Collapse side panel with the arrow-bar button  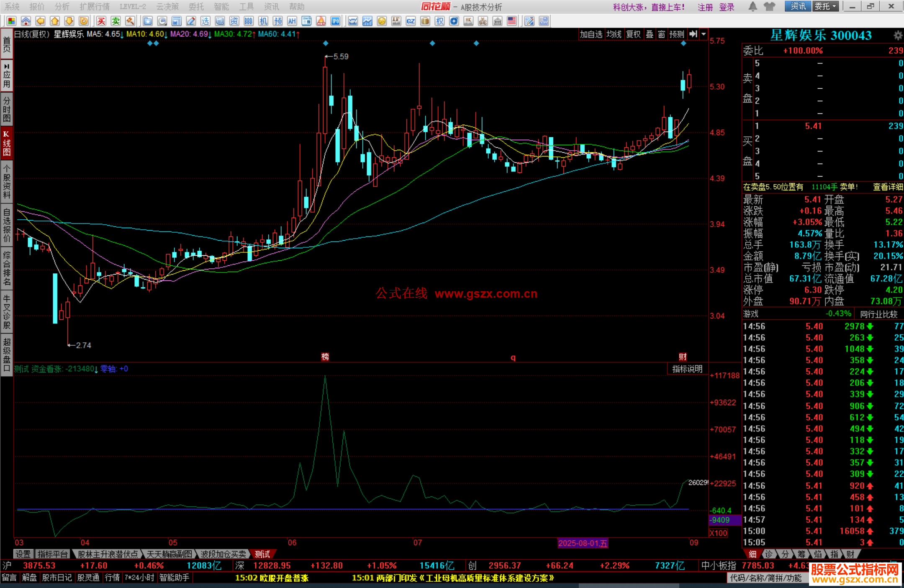pyautogui.click(x=693, y=34)
